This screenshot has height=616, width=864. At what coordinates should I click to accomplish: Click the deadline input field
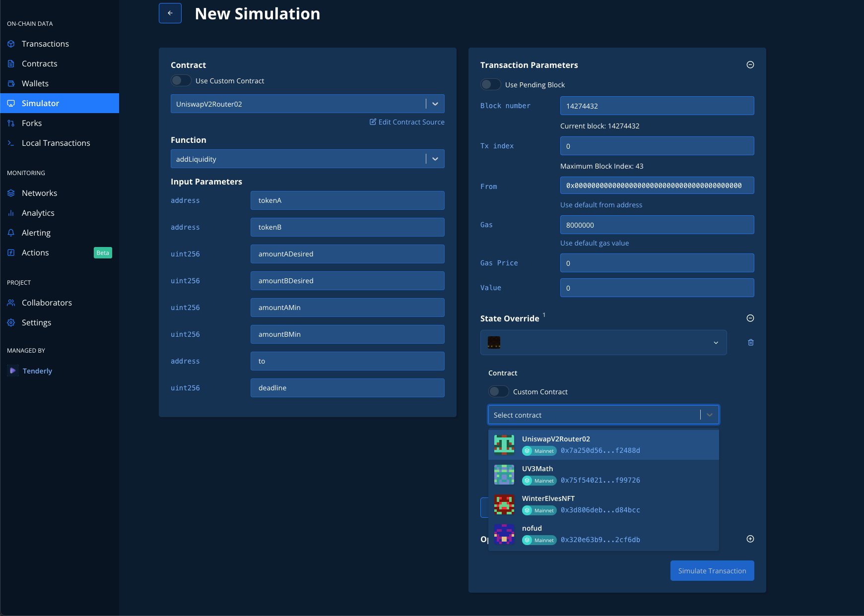[347, 388]
